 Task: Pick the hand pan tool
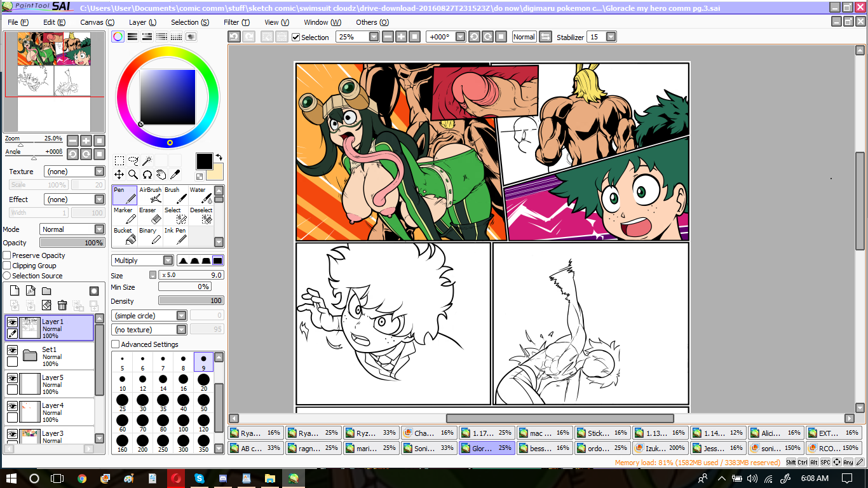[x=161, y=174]
